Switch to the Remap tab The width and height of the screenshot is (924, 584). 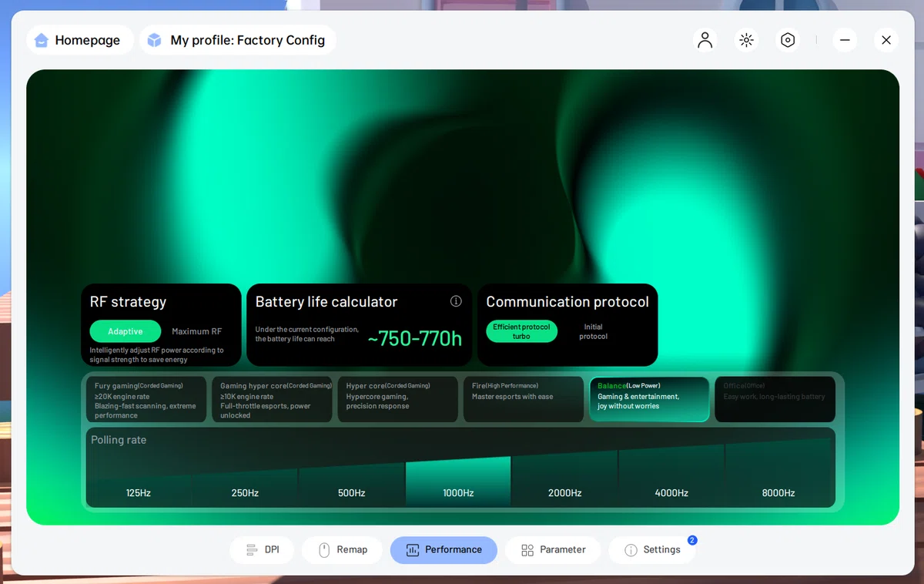[343, 549]
